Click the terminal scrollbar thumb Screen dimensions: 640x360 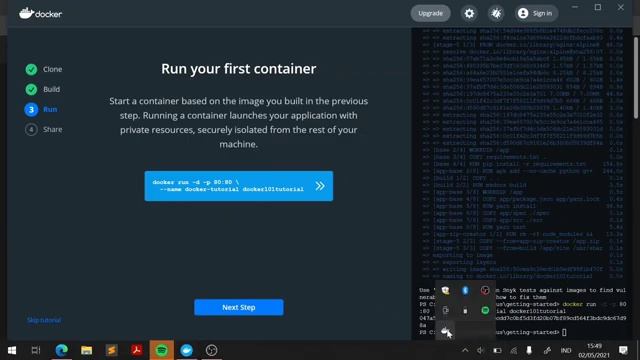click(x=636, y=78)
